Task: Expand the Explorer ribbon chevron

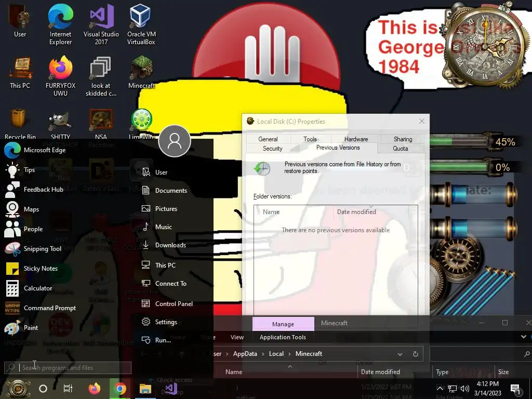Action: 524,337
